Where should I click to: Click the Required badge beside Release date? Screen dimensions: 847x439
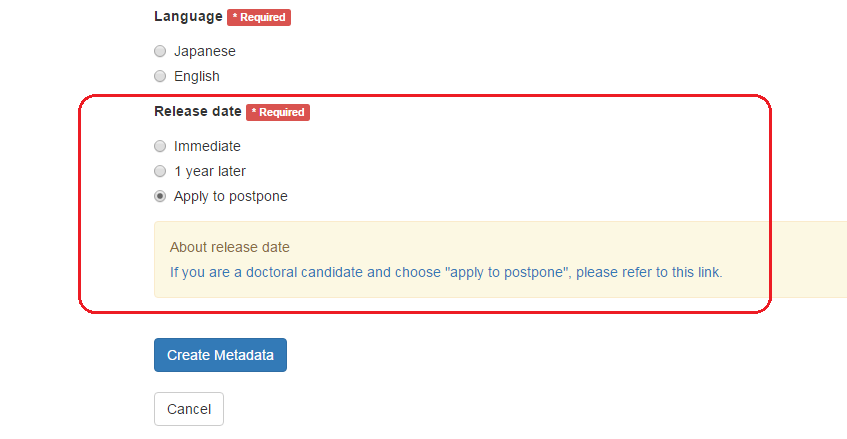click(278, 112)
